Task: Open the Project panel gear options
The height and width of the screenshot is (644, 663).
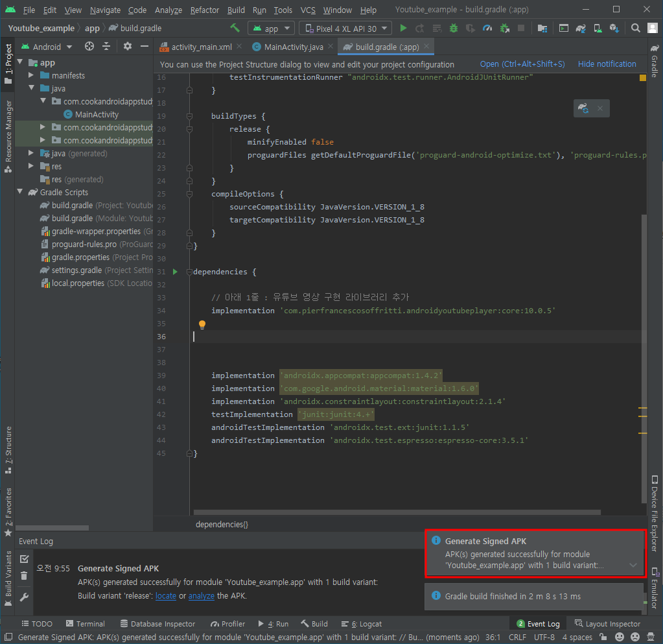Action: (x=127, y=46)
